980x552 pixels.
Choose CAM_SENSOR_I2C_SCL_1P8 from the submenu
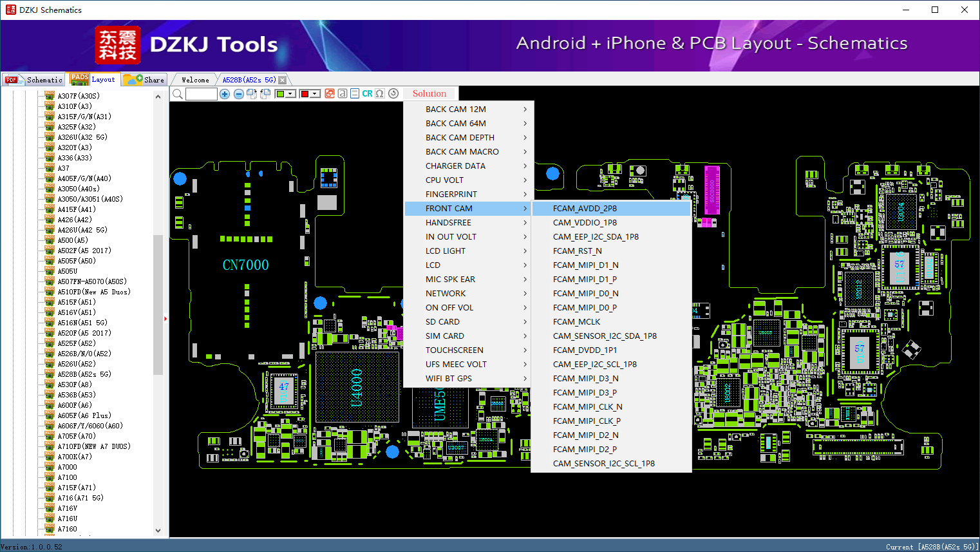point(611,464)
